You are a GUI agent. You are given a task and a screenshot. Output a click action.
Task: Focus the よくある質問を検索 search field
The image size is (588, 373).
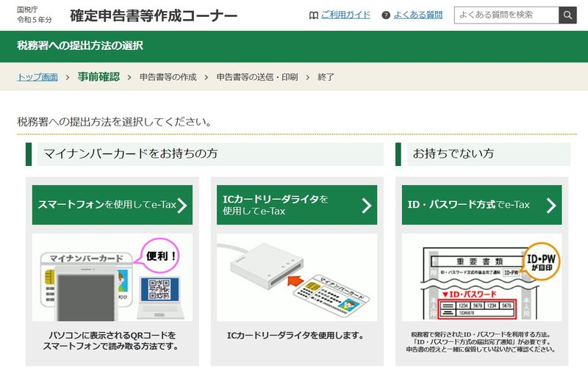tap(506, 15)
